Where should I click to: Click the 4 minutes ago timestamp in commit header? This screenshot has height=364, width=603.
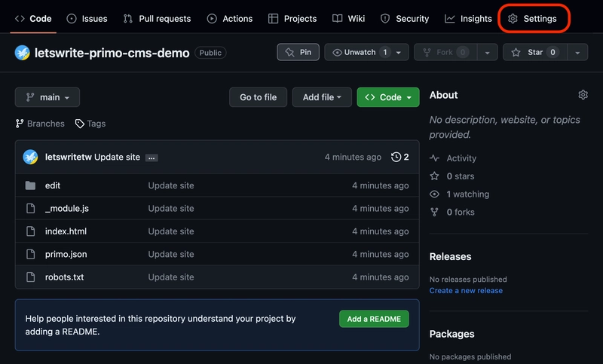point(353,157)
